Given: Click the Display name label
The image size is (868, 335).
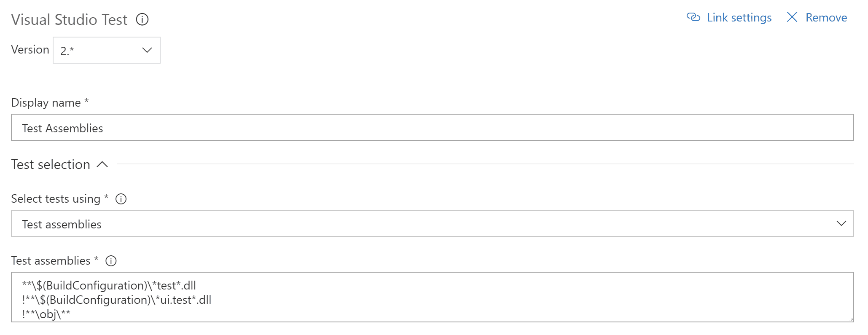Looking at the screenshot, I should [46, 103].
